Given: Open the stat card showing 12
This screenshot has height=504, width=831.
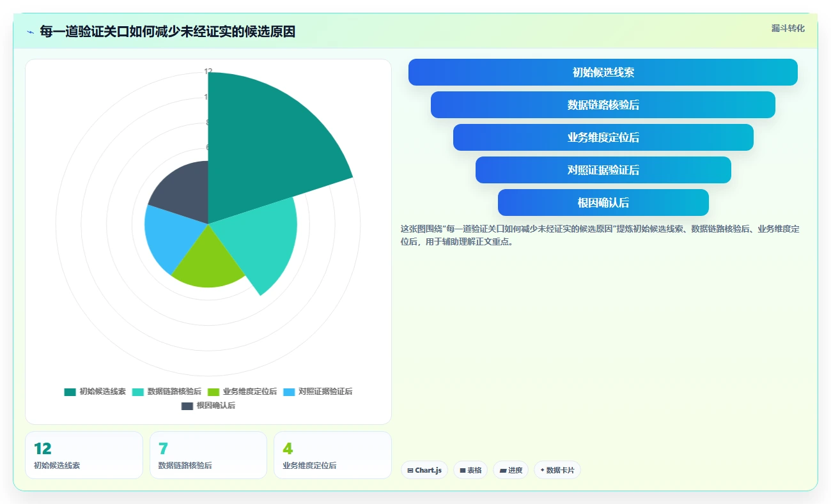Looking at the screenshot, I should tap(84, 455).
